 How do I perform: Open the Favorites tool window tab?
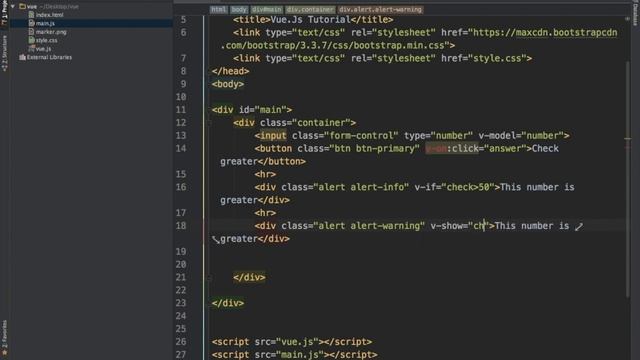tap(4, 337)
